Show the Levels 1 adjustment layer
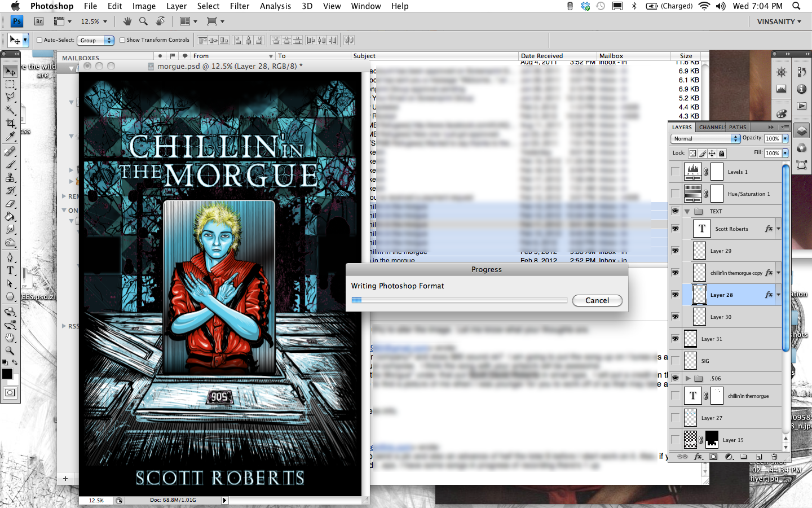Image resolution: width=812 pixels, height=508 pixels. [x=675, y=172]
